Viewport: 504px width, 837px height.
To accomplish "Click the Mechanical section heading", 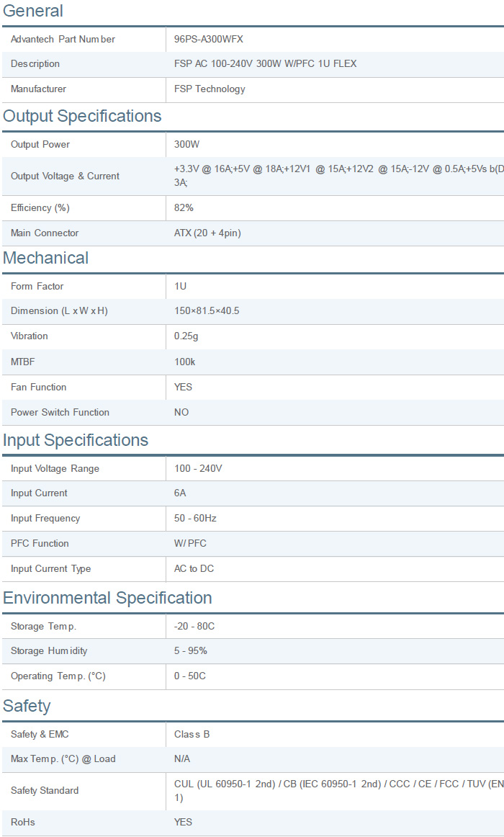I will tap(46, 258).
